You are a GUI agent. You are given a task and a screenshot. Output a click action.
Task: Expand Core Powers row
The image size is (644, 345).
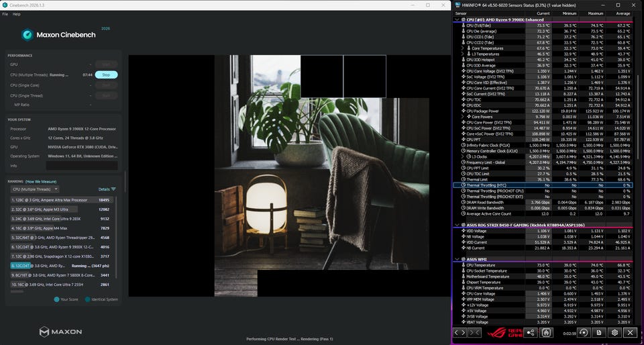pos(463,117)
